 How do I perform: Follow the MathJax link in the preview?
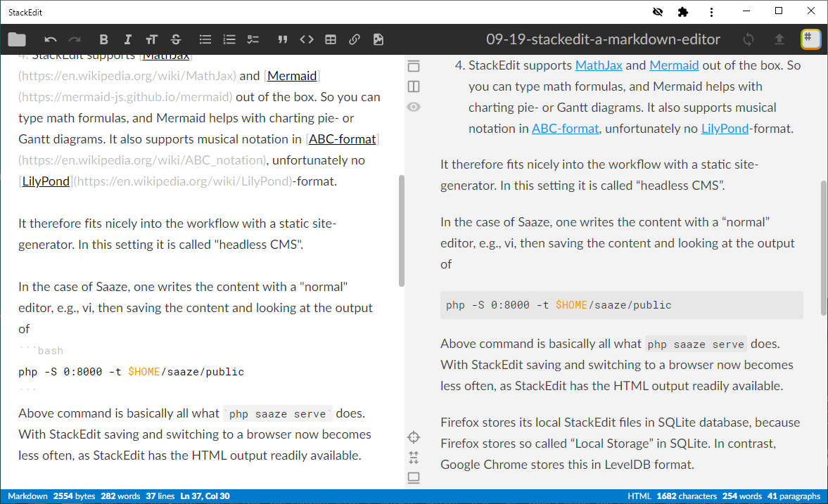[x=598, y=65]
